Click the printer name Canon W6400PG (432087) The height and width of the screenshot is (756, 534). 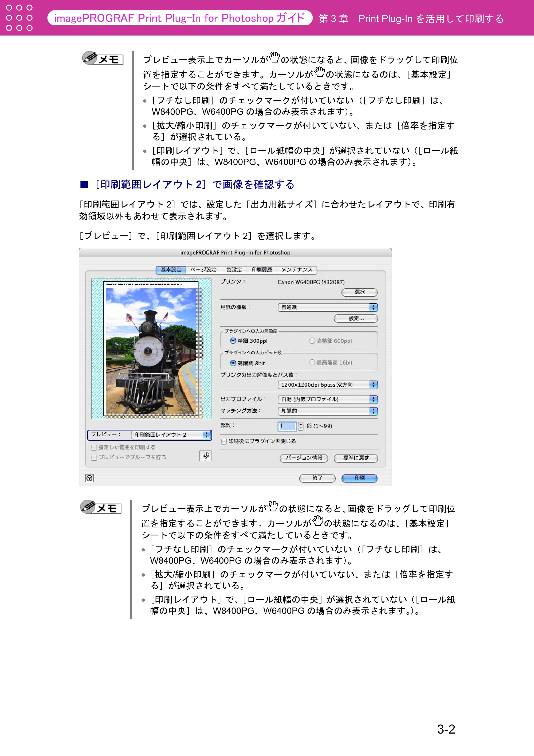click(x=311, y=282)
